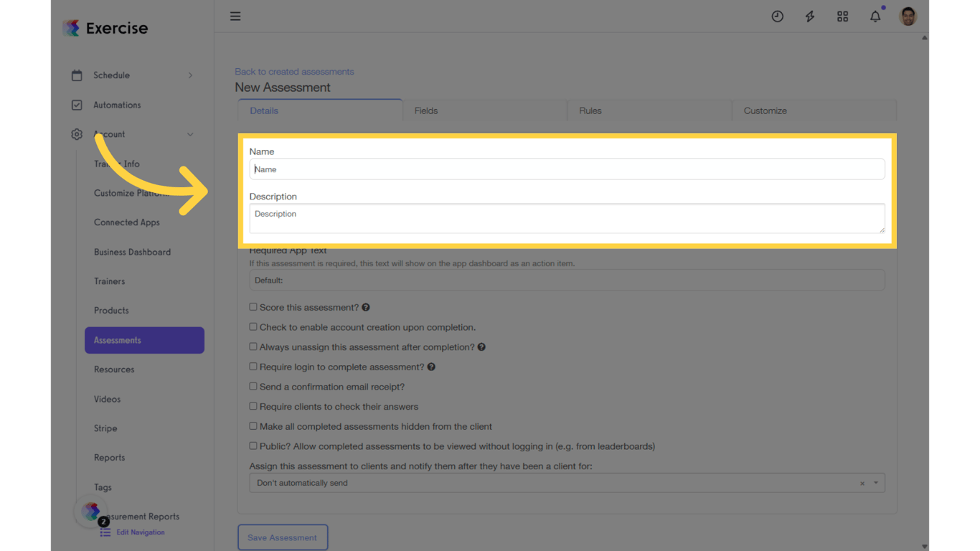Click the profile avatar at top right

908,16
